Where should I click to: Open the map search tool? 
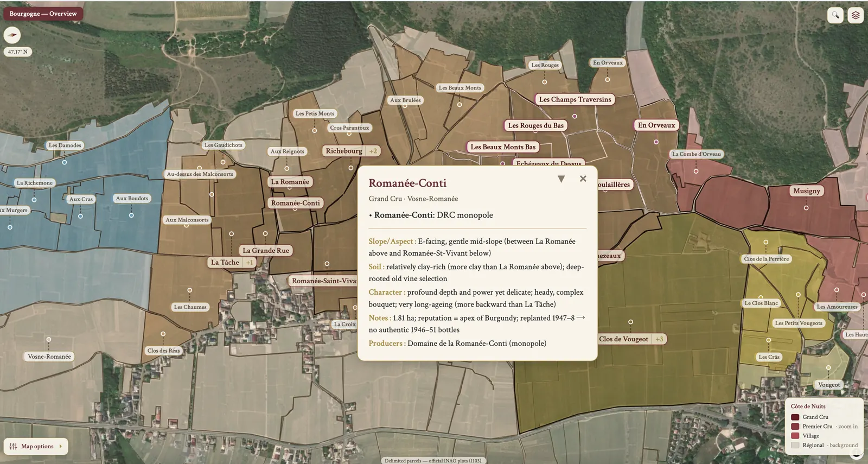point(835,15)
